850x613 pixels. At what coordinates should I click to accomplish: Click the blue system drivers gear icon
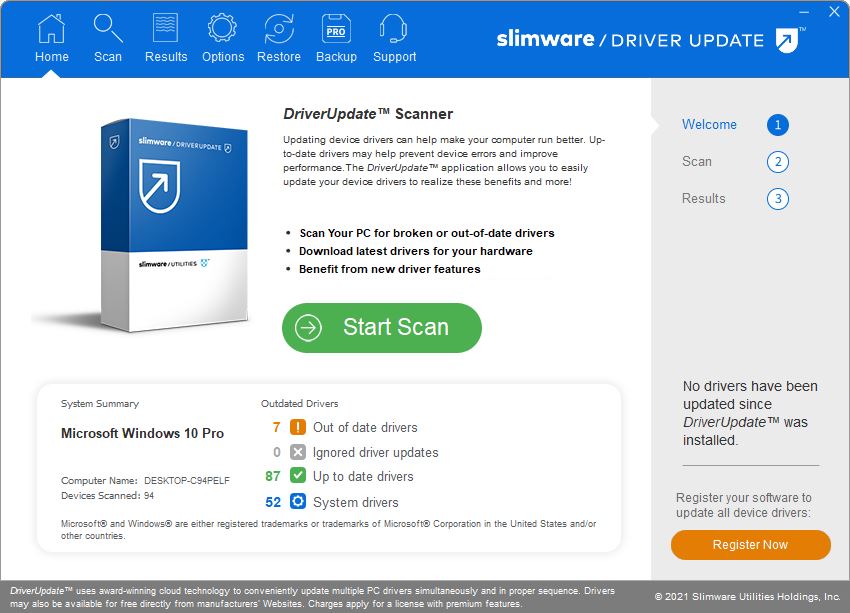tap(298, 501)
